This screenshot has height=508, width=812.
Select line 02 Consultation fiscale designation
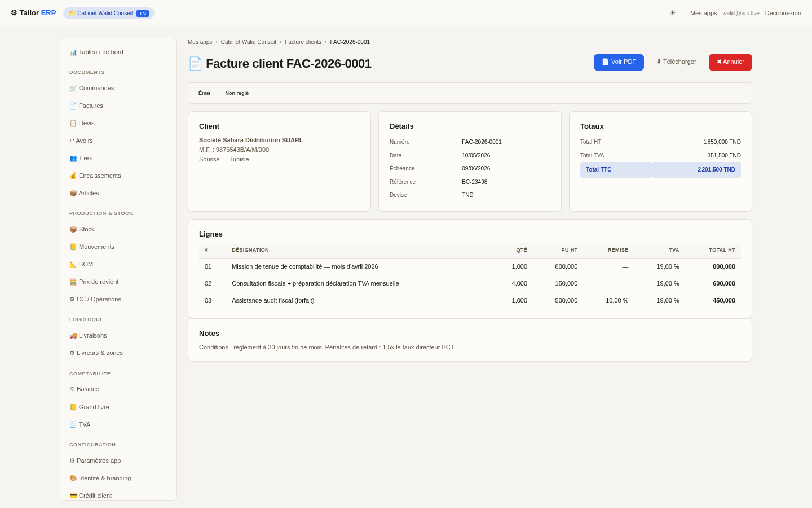click(315, 283)
